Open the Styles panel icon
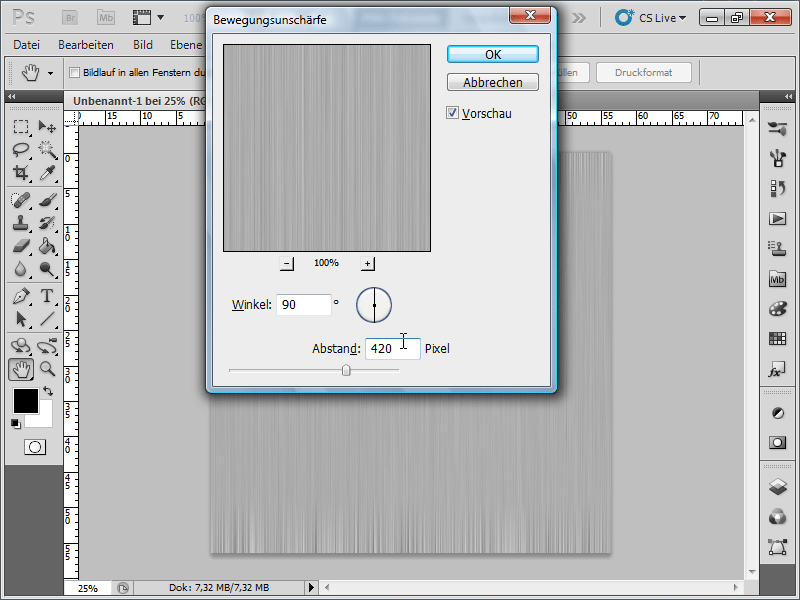 point(777,369)
